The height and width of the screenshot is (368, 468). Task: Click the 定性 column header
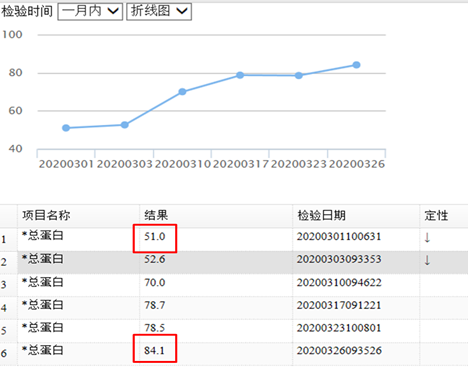[436, 215]
